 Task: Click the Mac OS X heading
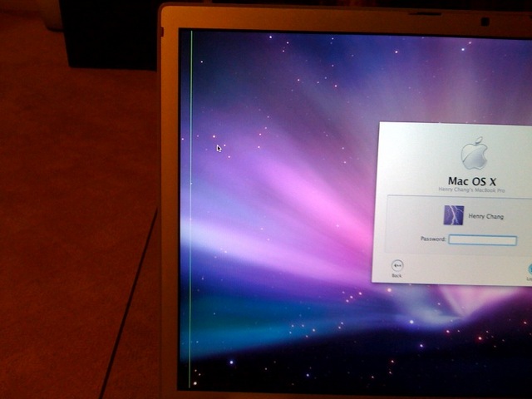click(472, 180)
